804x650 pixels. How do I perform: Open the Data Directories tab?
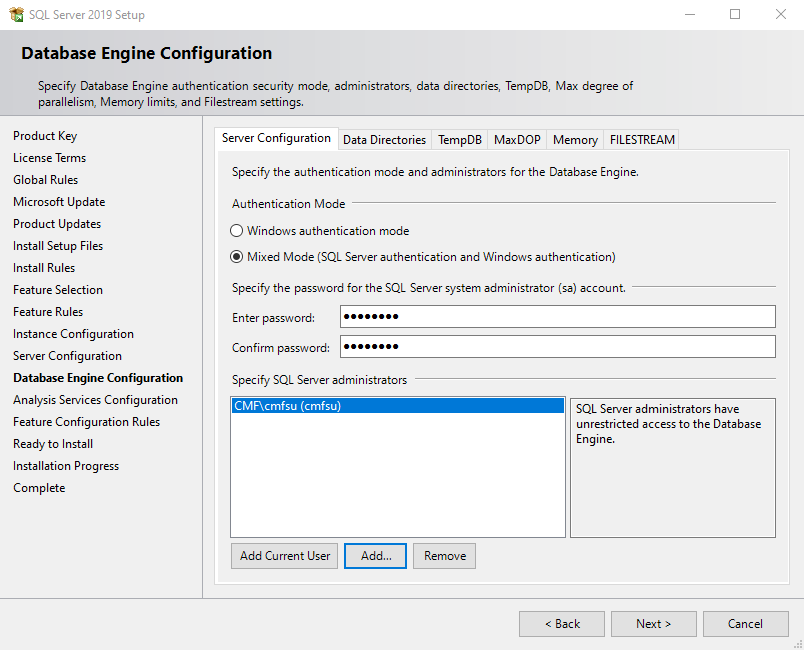[384, 140]
